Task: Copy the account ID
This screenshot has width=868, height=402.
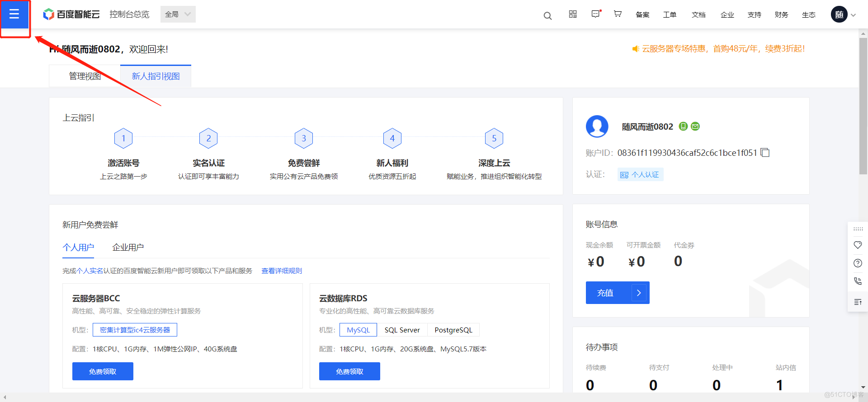Action: point(765,153)
